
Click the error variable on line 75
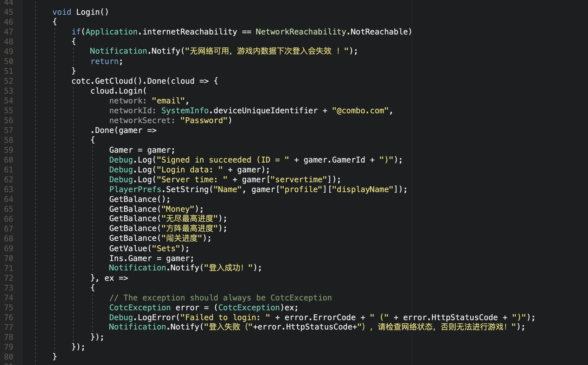point(187,308)
